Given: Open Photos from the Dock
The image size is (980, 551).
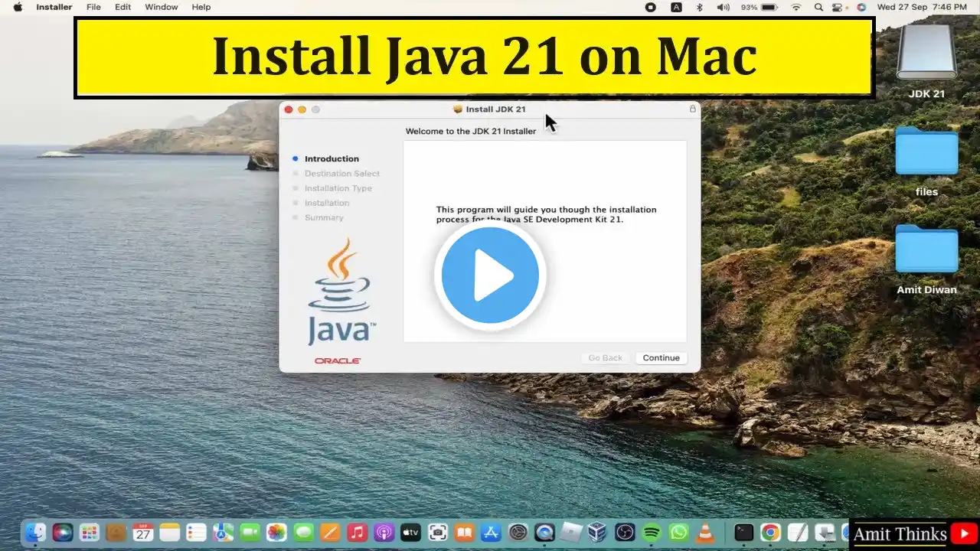Looking at the screenshot, I should point(276,533).
